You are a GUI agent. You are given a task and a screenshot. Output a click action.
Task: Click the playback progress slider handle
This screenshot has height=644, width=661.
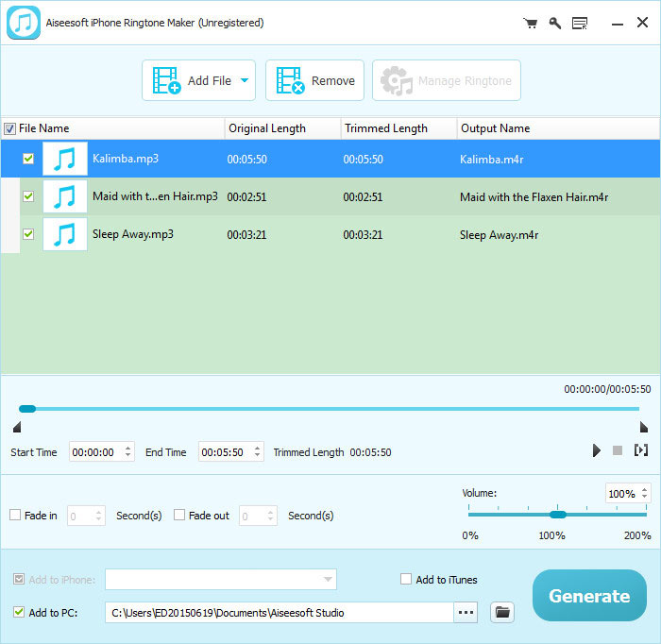[x=27, y=408]
